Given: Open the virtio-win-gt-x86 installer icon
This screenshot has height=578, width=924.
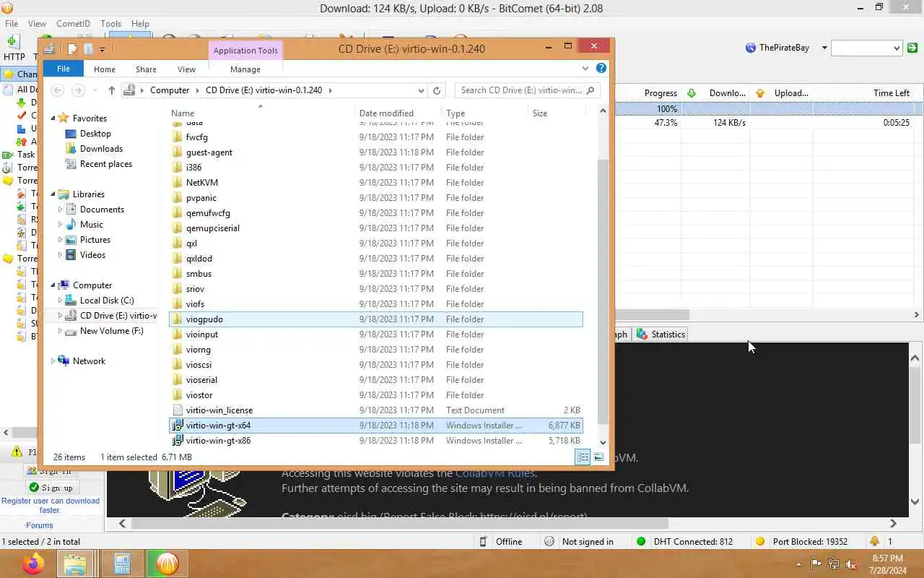Looking at the screenshot, I should click(x=178, y=441).
